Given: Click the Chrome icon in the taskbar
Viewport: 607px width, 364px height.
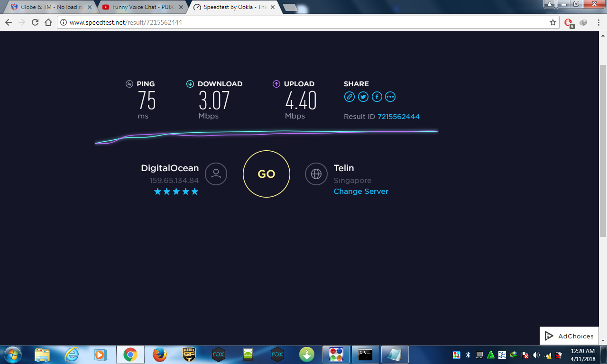Looking at the screenshot, I should (130, 355).
